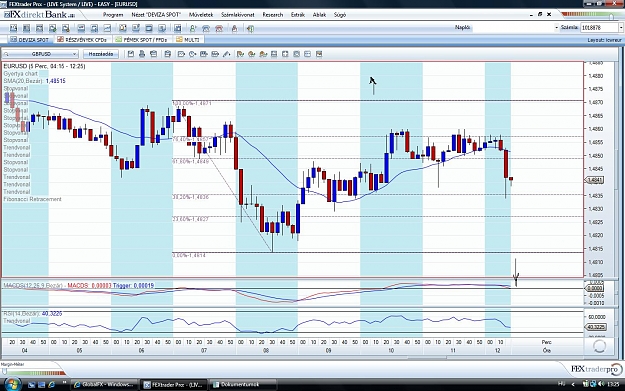Click the 23,60%=1,4827 Fibonacci level label
This screenshot has width=625, height=391.
click(191, 219)
